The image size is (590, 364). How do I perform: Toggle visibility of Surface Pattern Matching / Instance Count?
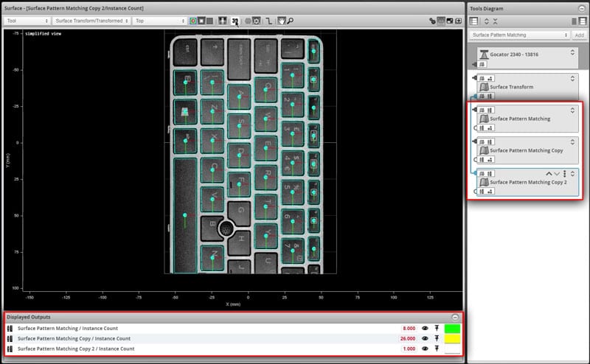coord(426,329)
